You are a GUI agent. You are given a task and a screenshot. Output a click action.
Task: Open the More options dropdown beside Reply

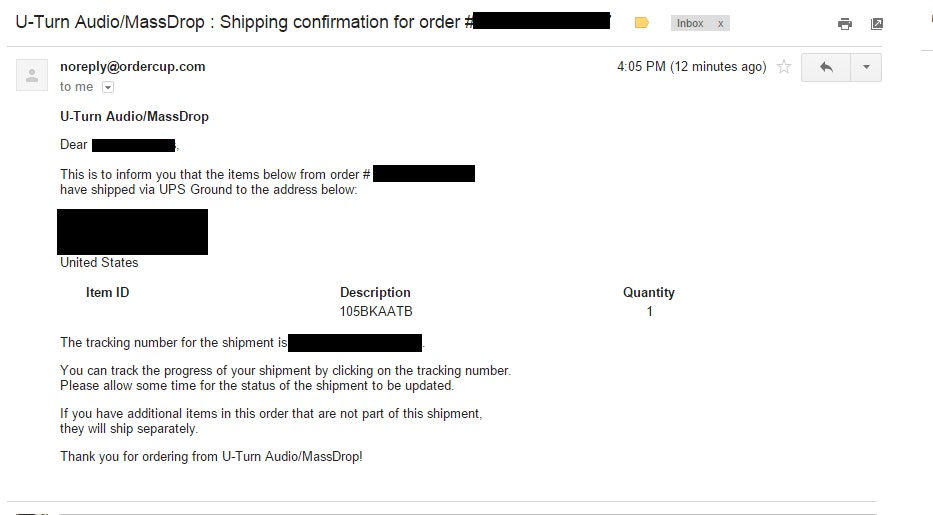click(866, 67)
